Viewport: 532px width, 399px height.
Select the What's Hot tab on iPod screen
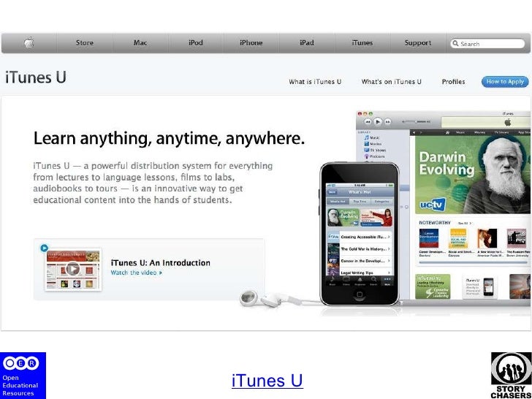click(338, 202)
